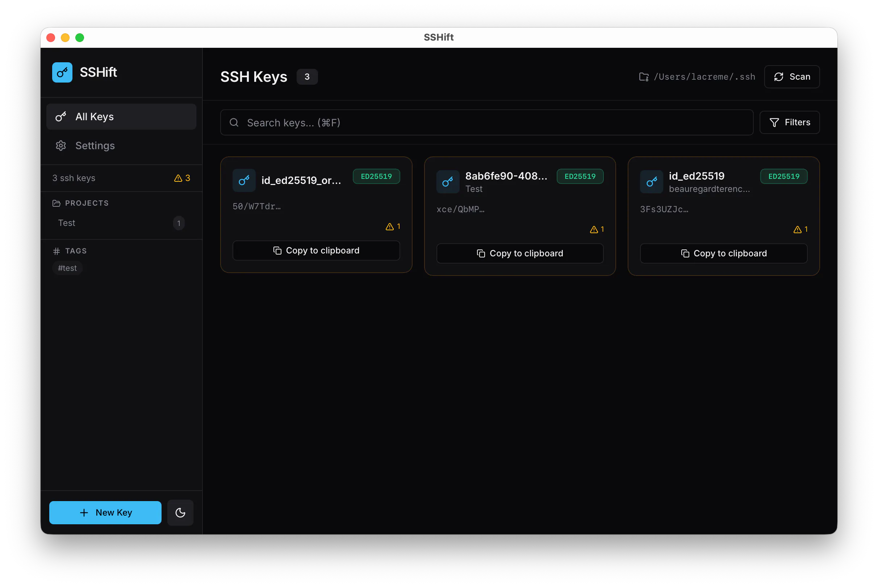Click the warning icon on the beauregardterenc... card
Screen dimensions: 878x588
797,230
